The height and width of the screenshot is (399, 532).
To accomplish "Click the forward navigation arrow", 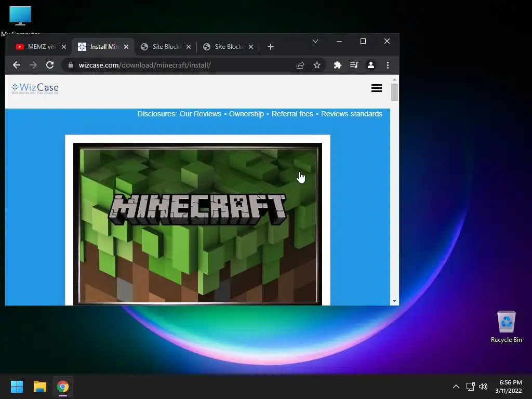I will 33,65.
